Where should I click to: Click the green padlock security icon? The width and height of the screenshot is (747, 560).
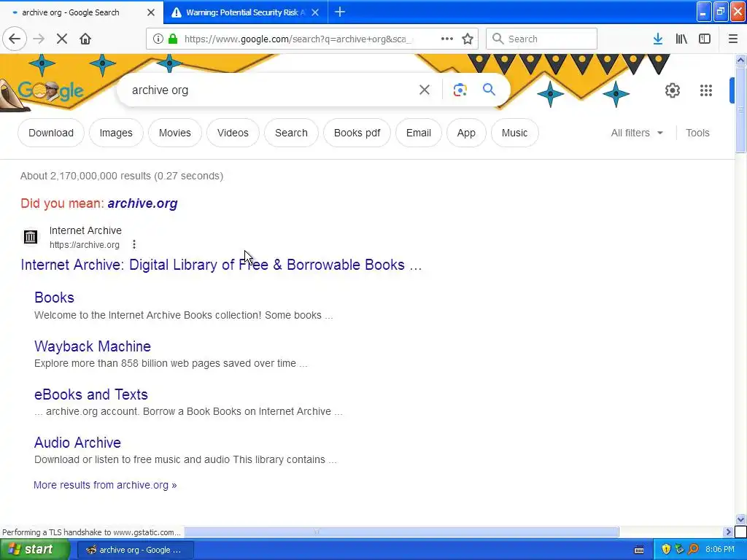[x=173, y=39]
